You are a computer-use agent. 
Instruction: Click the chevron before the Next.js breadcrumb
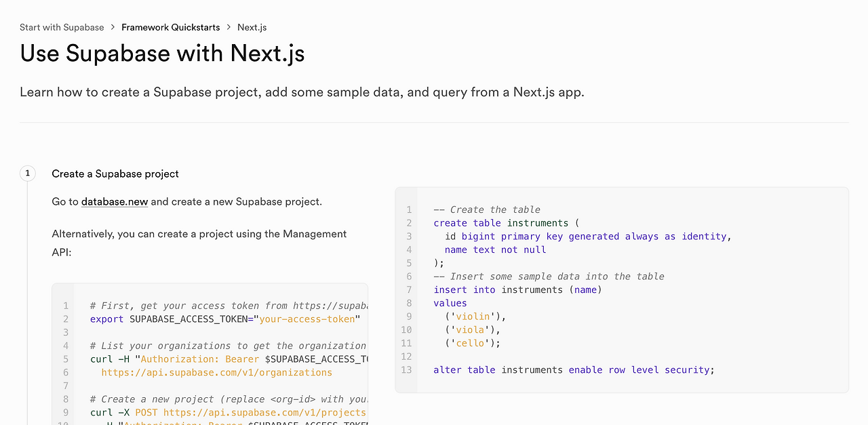(x=229, y=27)
